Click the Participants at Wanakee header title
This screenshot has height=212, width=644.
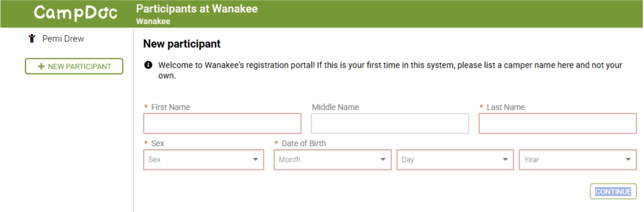pyautogui.click(x=197, y=9)
